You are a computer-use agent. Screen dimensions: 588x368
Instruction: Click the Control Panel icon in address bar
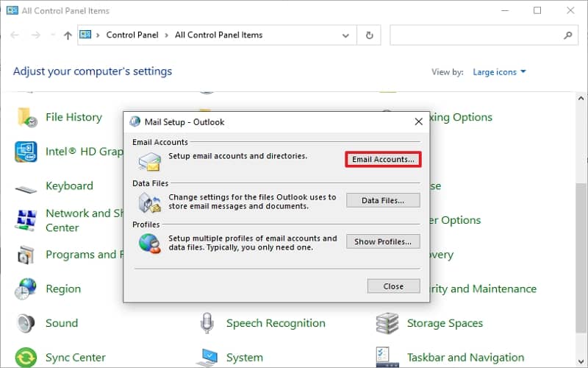coord(85,35)
